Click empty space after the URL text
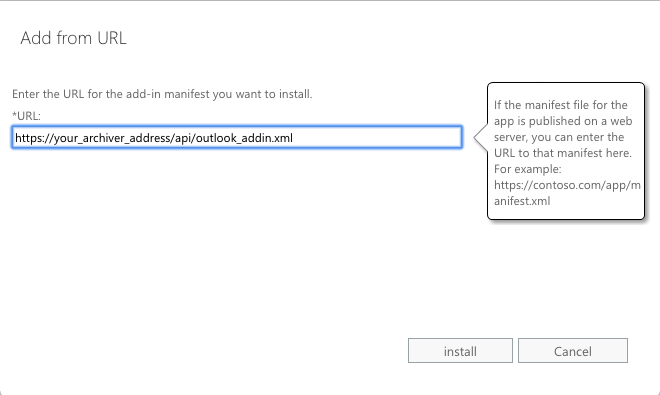 click(x=379, y=138)
